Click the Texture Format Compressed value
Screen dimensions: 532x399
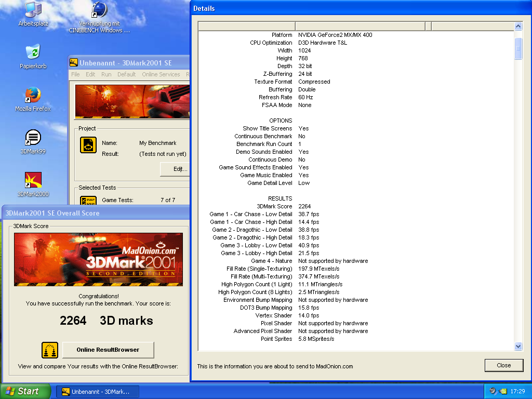[x=314, y=82]
